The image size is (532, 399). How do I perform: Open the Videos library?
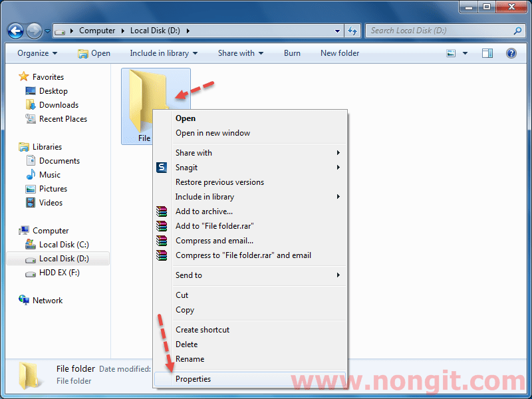tap(44, 203)
